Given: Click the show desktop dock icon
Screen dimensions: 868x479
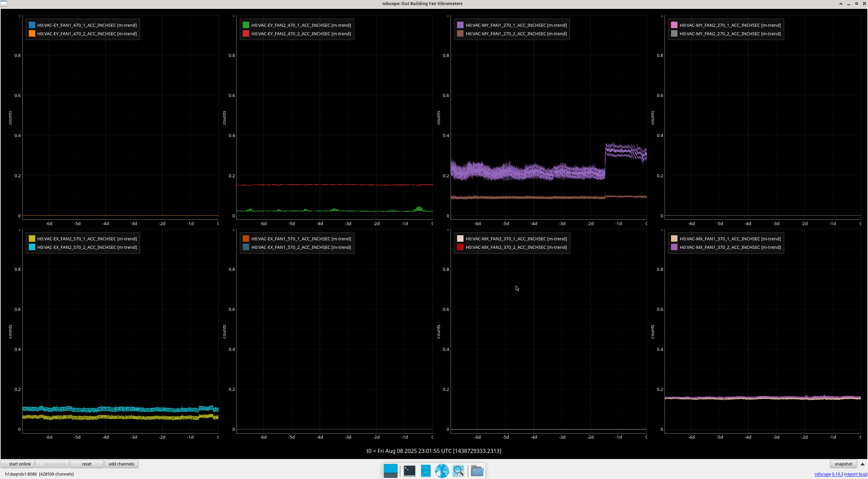Looking at the screenshot, I should tap(390, 471).
